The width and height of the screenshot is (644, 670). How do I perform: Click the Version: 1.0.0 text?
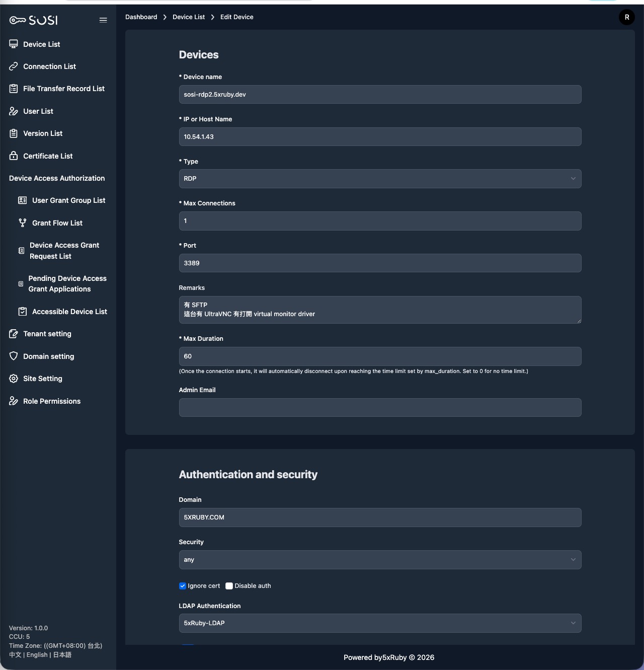(x=28, y=628)
